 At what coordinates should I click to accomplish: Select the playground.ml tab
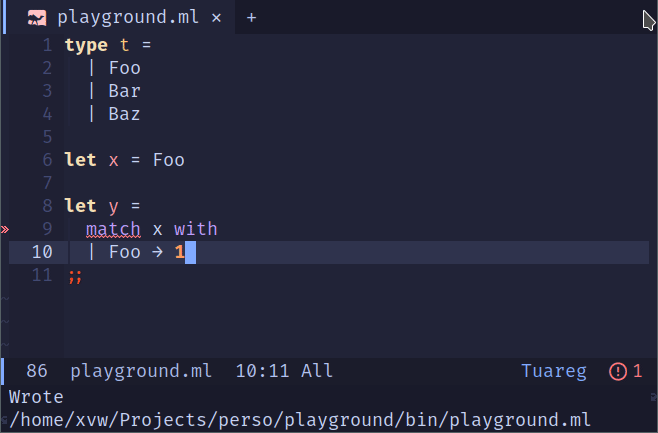(125, 18)
